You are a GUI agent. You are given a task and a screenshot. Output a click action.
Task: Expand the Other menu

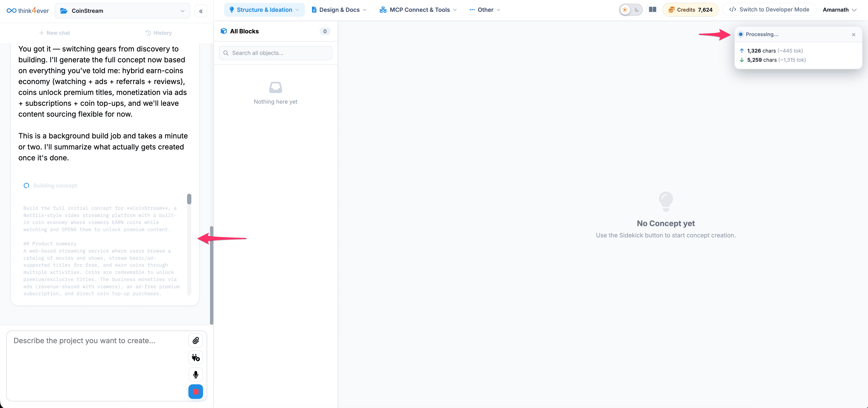[x=485, y=10]
